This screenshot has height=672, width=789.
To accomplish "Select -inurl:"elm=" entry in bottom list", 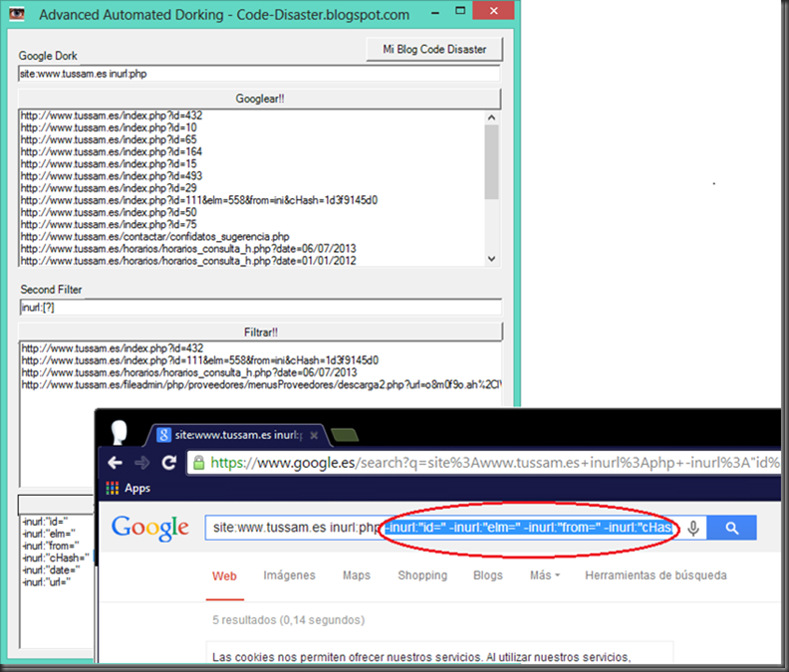I will click(48, 534).
